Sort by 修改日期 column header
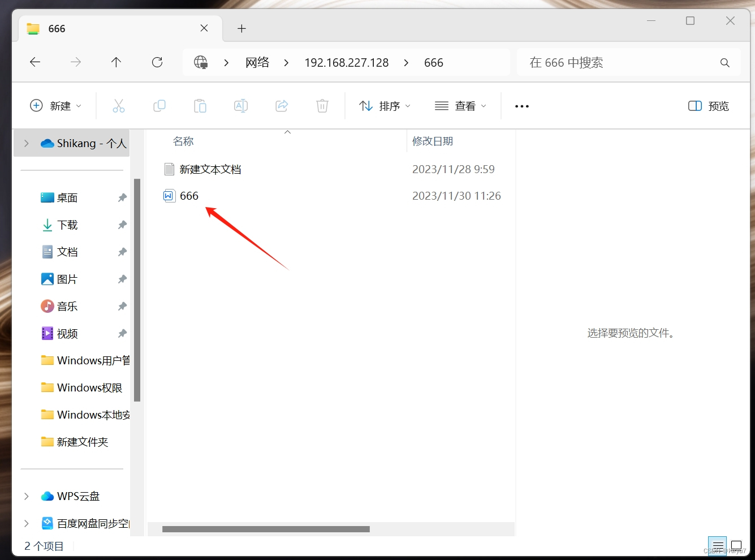Image resolution: width=755 pixels, height=560 pixels. click(x=433, y=141)
